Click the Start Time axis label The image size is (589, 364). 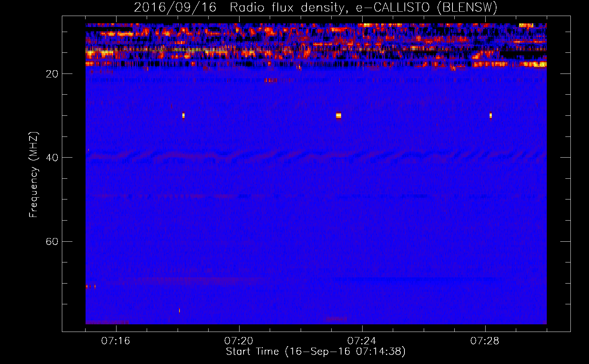[x=316, y=352]
